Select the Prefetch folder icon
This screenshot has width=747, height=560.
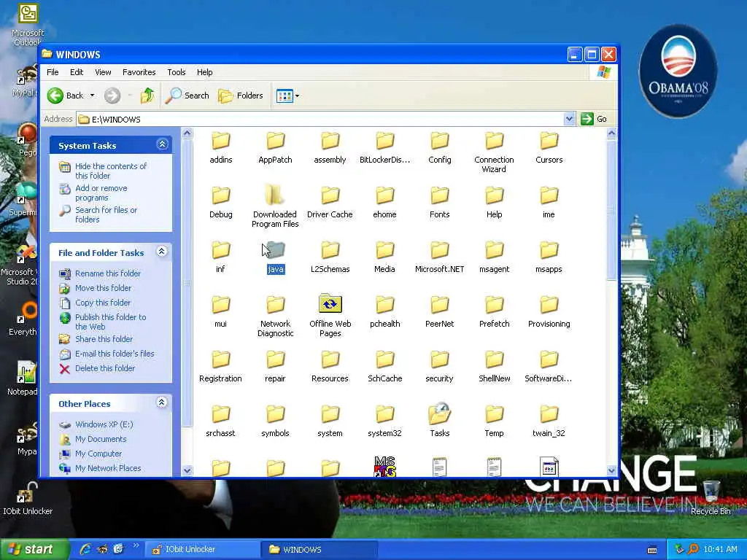click(x=494, y=305)
